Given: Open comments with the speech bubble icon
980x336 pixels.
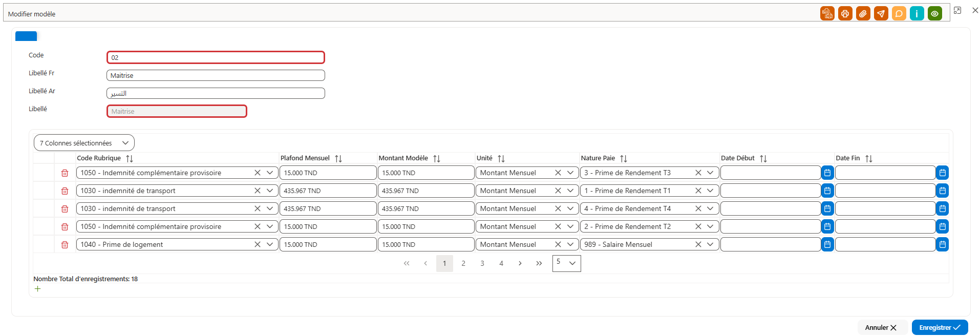Looking at the screenshot, I should [899, 13].
